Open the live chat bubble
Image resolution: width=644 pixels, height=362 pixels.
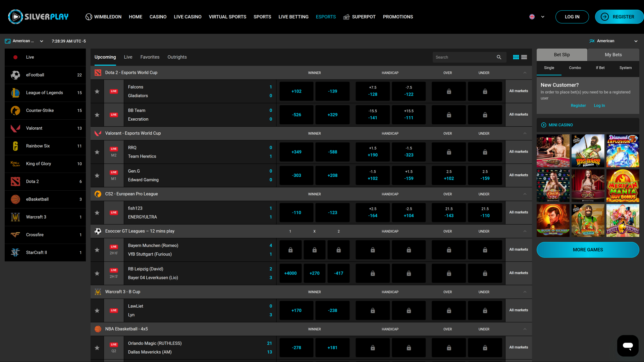coord(628,346)
